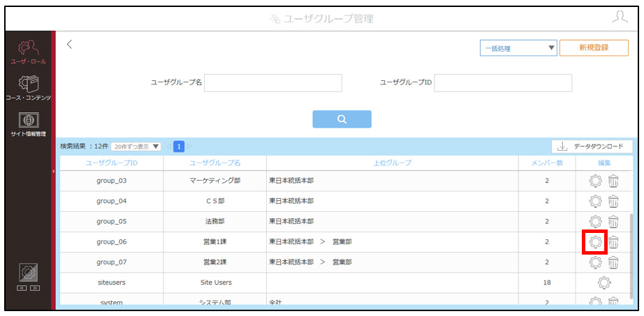Image resolution: width=644 pixels, height=316 pixels.
Task: Collapse the sidebar with the small arrow handle
Action: click(x=53, y=171)
